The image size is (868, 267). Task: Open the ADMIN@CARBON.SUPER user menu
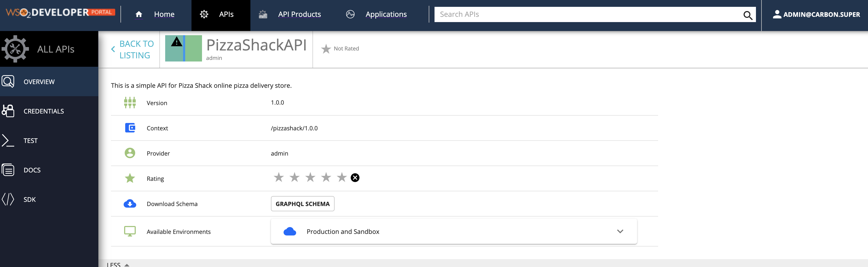coord(816,14)
